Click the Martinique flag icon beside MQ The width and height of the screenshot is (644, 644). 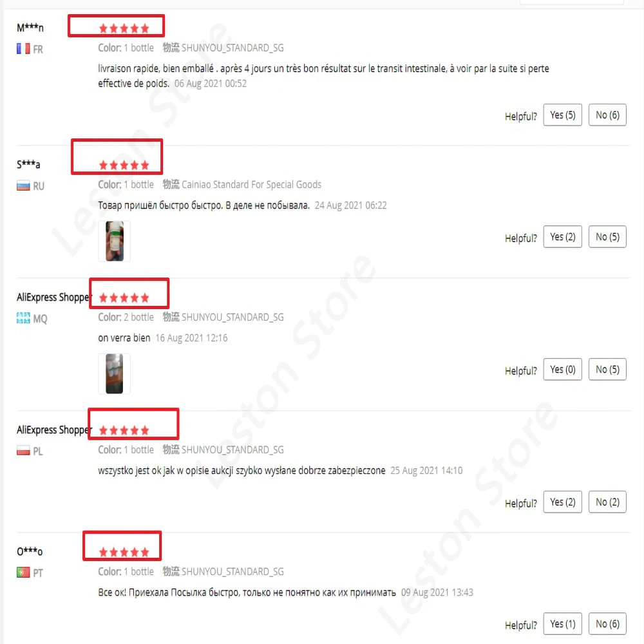click(23, 318)
